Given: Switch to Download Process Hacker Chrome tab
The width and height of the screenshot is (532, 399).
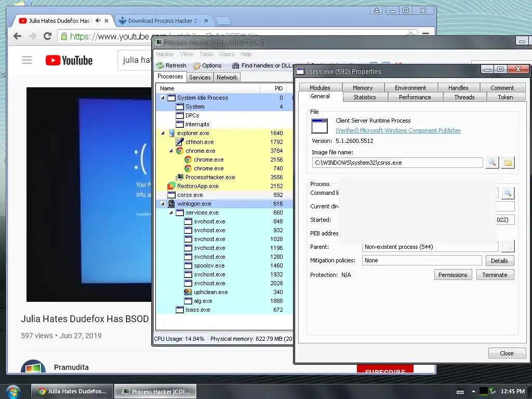Looking at the screenshot, I should point(163,21).
